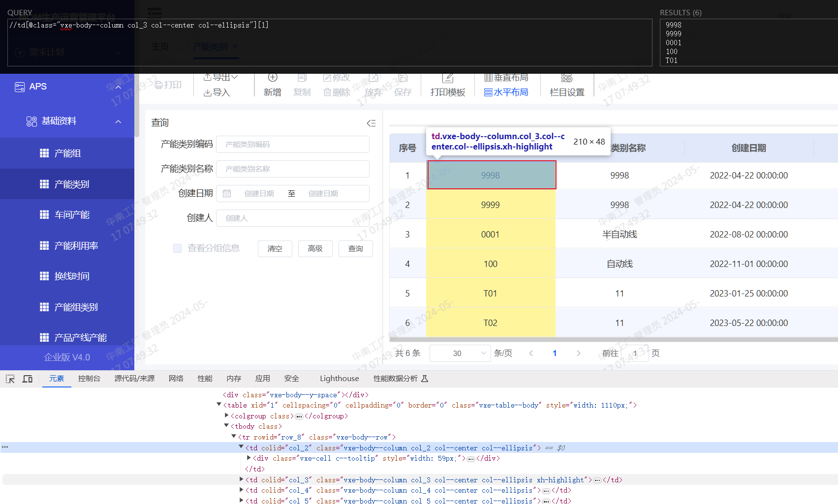Open the 创建日期 calendar date picker icon
Image resolution: width=838 pixels, height=504 pixels.
click(227, 194)
